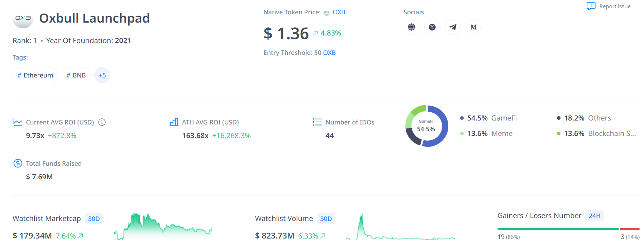Click the +872.8% ROI percentage
Image resolution: width=644 pixels, height=250 pixels.
coord(62,136)
